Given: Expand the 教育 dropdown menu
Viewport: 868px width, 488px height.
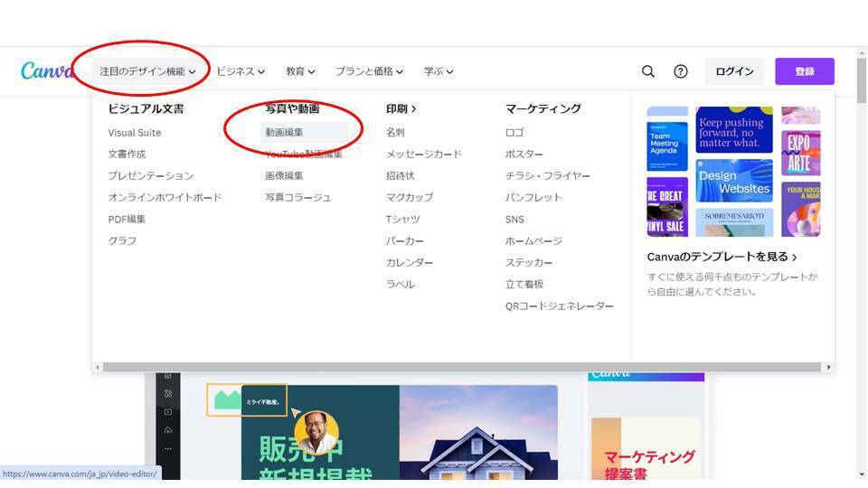Looking at the screenshot, I should point(300,71).
